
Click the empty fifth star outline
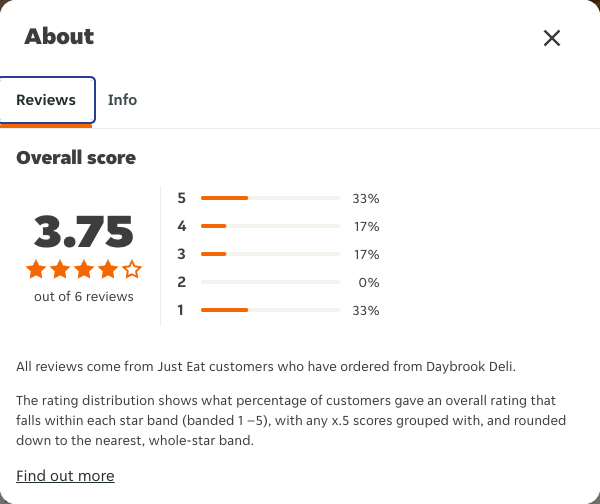(x=132, y=269)
